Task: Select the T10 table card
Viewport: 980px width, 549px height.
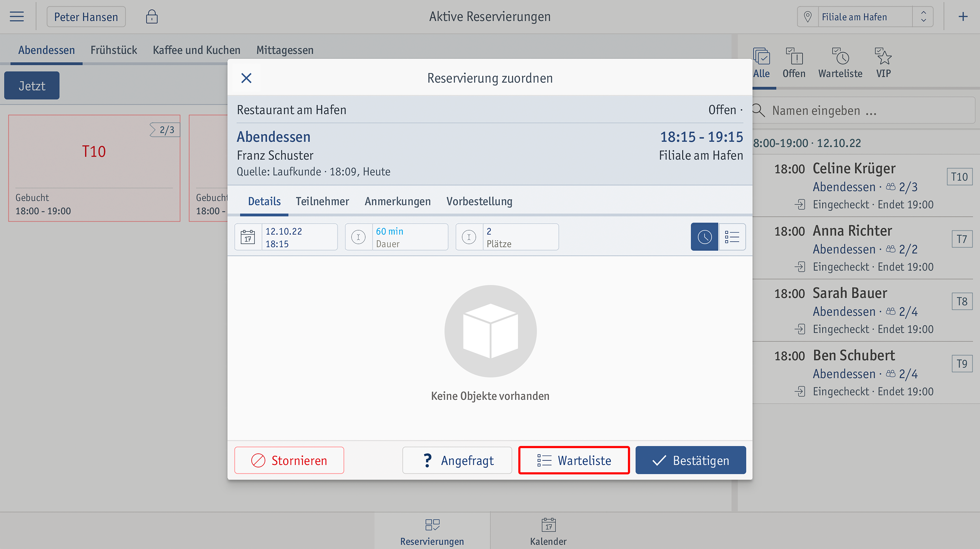Action: click(94, 168)
